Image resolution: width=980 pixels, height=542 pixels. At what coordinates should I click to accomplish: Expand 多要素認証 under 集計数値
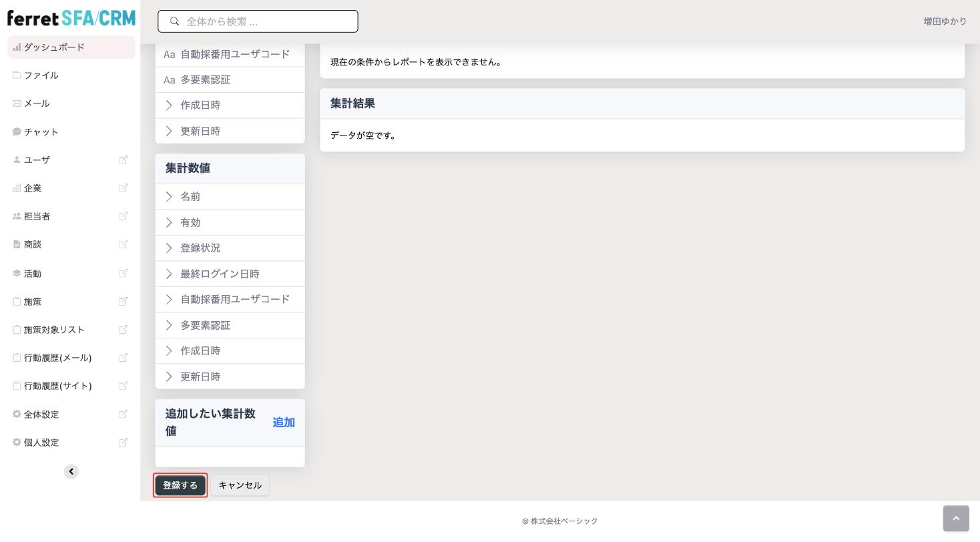click(x=230, y=325)
